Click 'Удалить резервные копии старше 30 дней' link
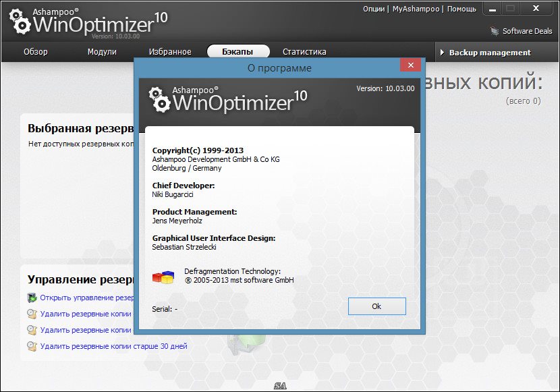The height and width of the screenshot is (392, 560). click(113, 346)
